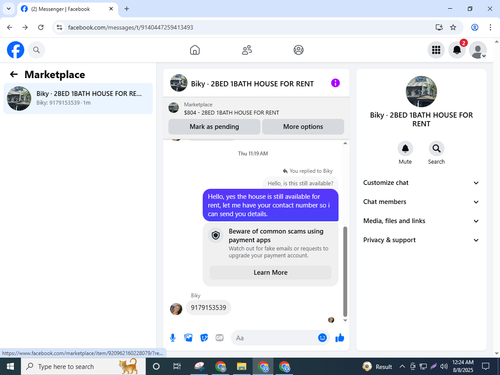Open File Explorer from the taskbar
Screen dimensions: 500x375
coord(241,367)
